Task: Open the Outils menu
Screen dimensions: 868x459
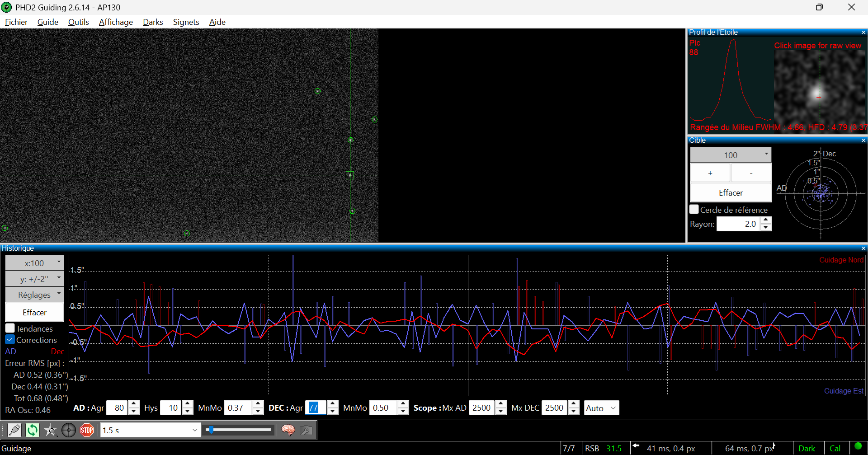Action: (x=78, y=22)
